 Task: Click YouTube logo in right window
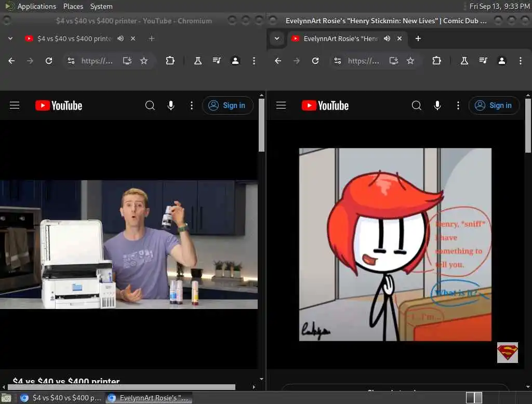(325, 105)
